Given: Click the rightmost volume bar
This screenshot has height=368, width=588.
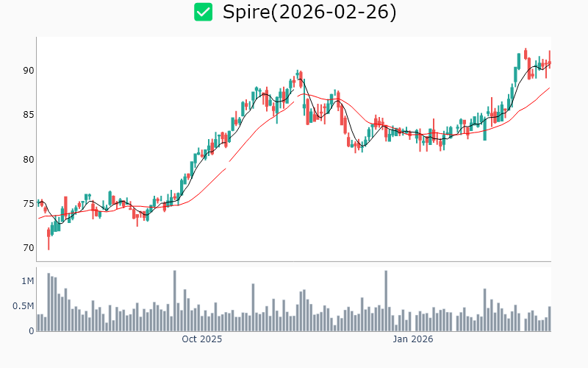Looking at the screenshot, I should click(549, 319).
